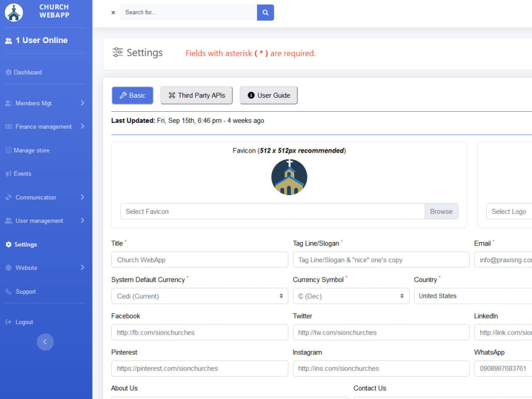The height and width of the screenshot is (399, 532).
Task: Click the Finance management money icon
Action: click(x=9, y=127)
